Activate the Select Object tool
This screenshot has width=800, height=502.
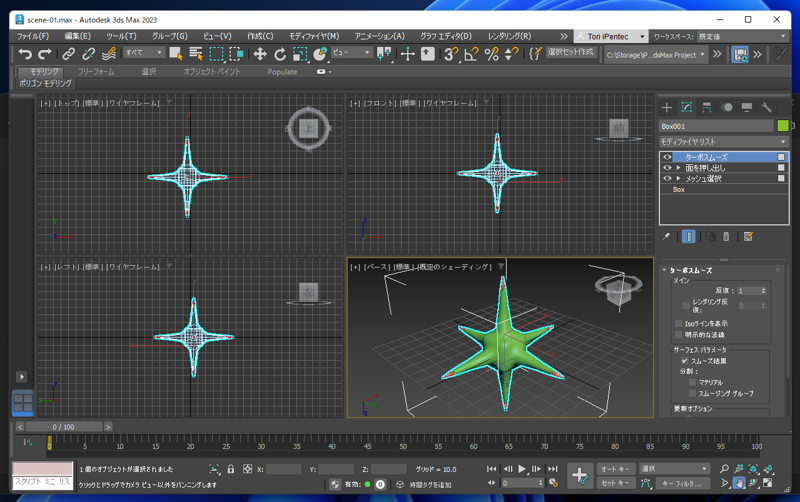176,54
